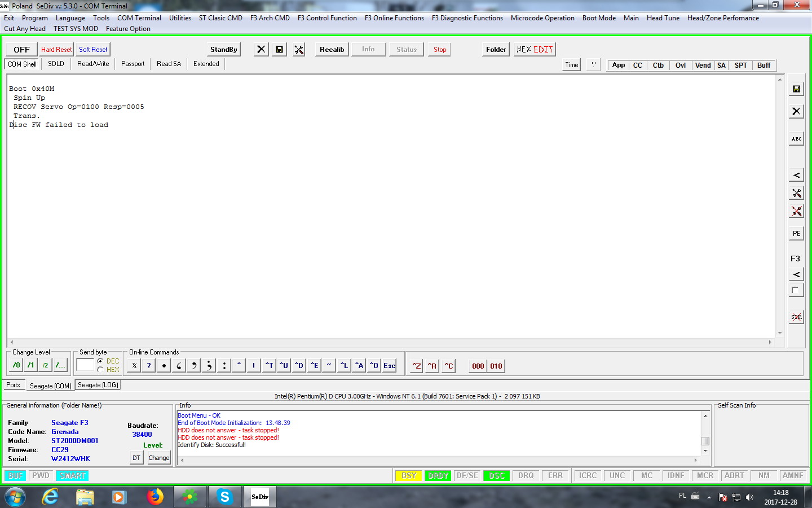Send the Esc on-line command
The height and width of the screenshot is (508, 812).
pyautogui.click(x=390, y=366)
